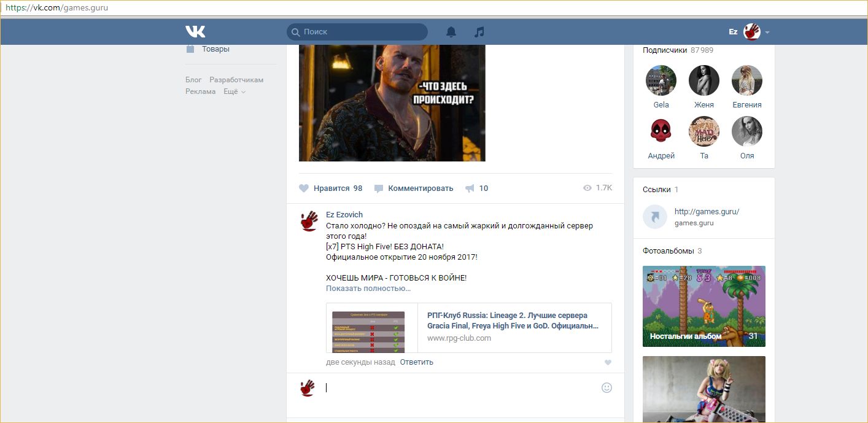Click the VK logo in header
The height and width of the screenshot is (423, 868).
[195, 31]
